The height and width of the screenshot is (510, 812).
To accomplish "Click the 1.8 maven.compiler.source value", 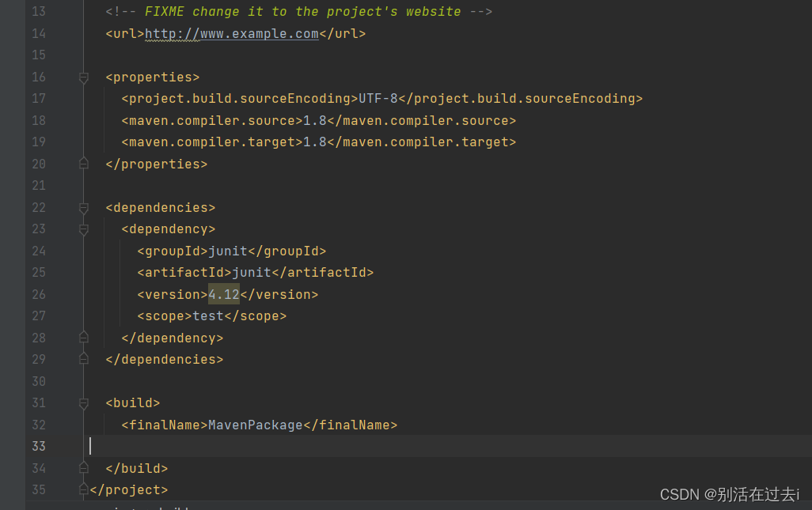I will pyautogui.click(x=314, y=121).
